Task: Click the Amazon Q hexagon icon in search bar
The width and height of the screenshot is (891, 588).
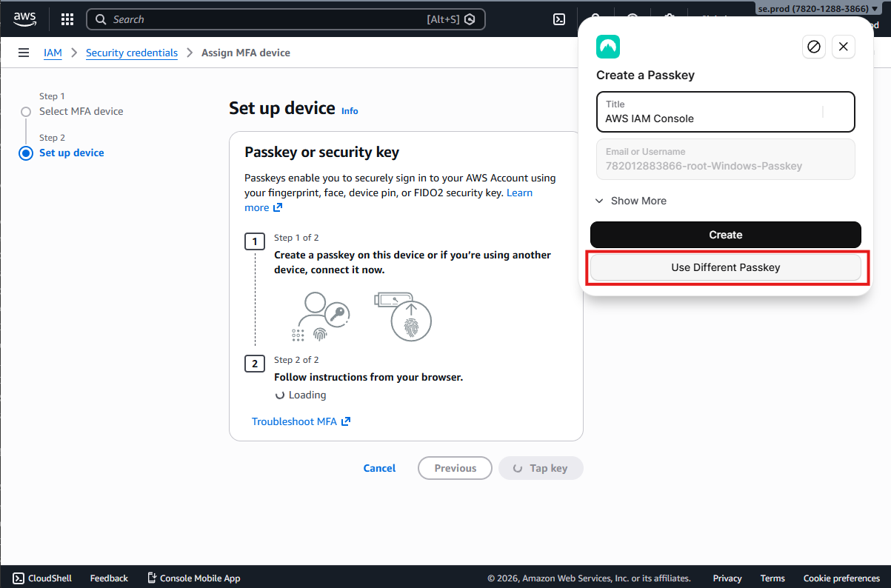Action: tap(470, 19)
